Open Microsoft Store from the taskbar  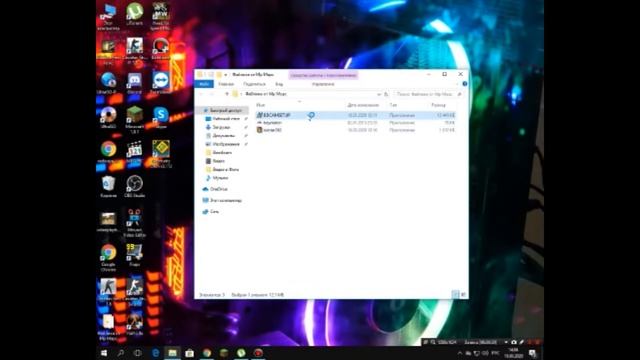click(x=189, y=353)
